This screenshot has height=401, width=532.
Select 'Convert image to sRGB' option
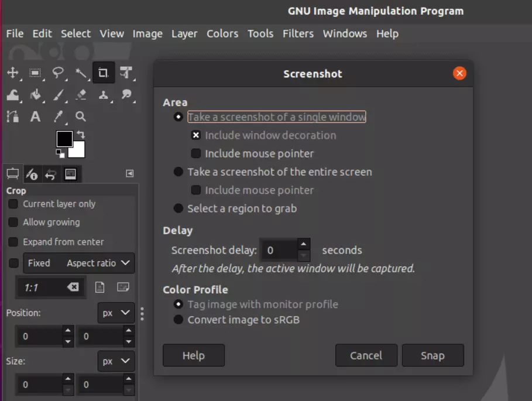(178, 320)
